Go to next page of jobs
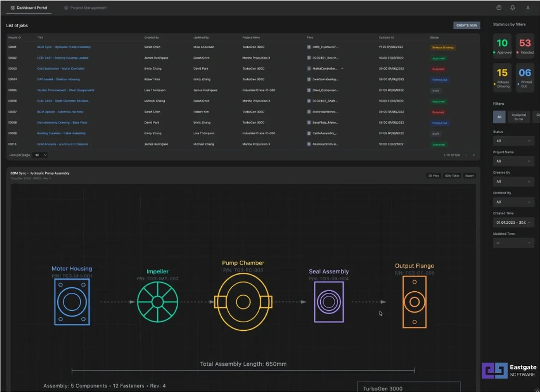 [x=474, y=155]
